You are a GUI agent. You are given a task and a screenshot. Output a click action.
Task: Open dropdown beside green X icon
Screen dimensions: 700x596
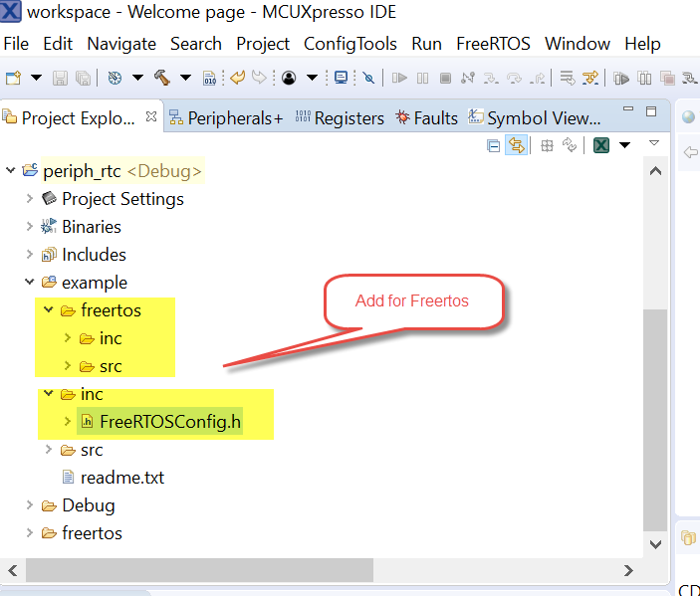point(625,145)
